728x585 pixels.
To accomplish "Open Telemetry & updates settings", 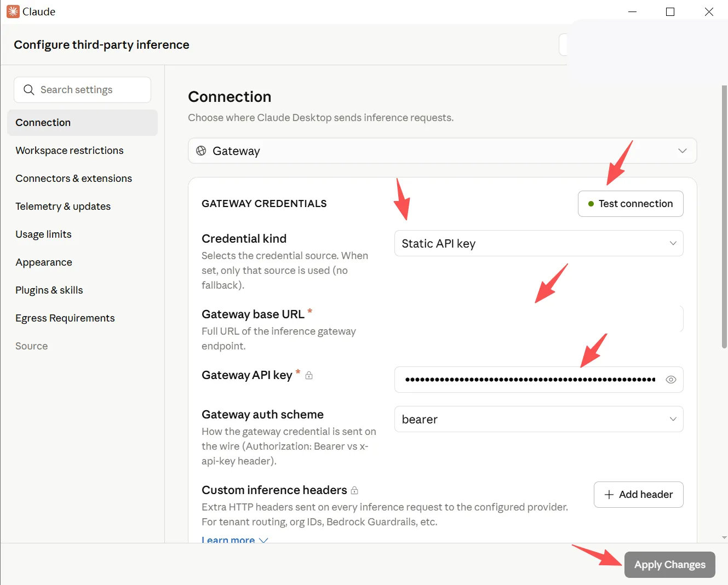I will (82, 207).
